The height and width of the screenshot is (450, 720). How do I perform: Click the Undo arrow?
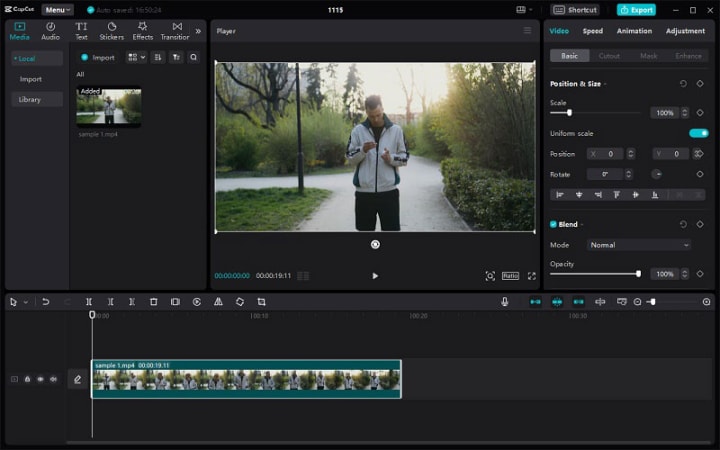click(46, 301)
